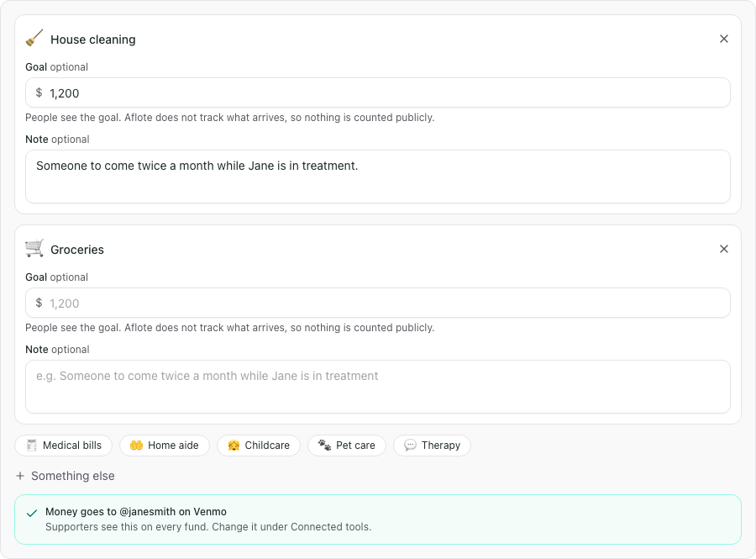Add the Pet care fund chip
The height and width of the screenshot is (559, 756).
(x=347, y=446)
